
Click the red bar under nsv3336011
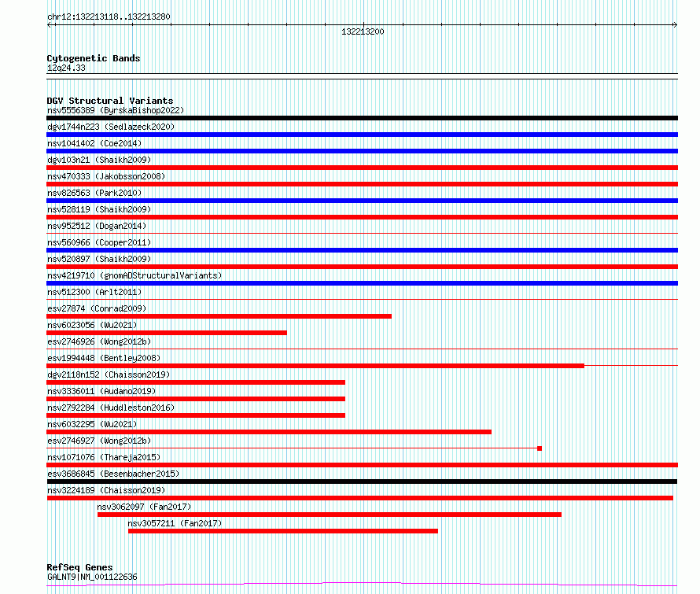196,399
